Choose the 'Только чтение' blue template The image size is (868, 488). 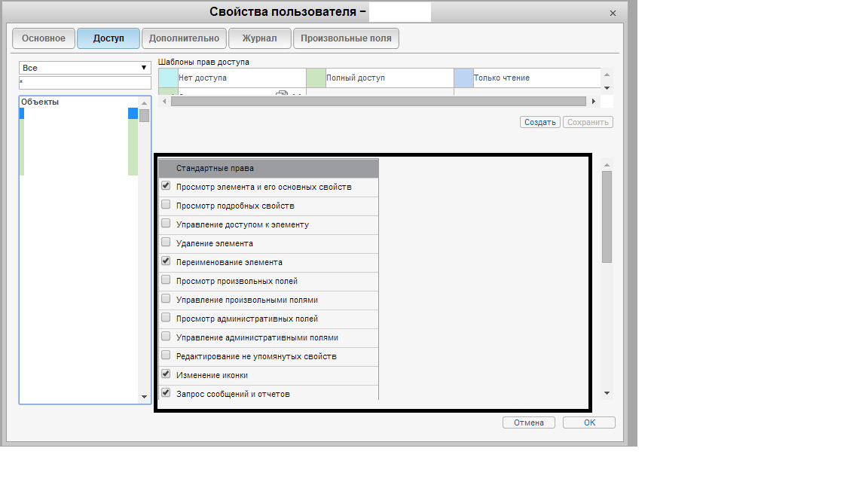tap(526, 78)
